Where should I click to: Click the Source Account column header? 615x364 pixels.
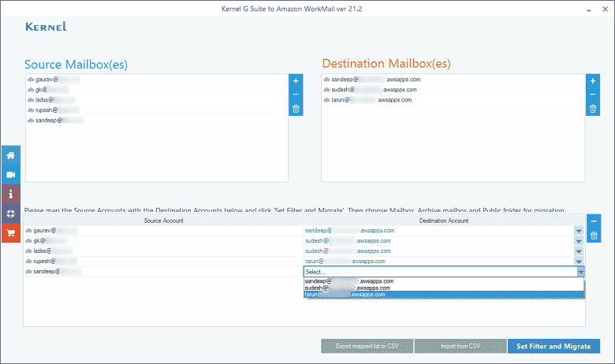click(x=163, y=221)
